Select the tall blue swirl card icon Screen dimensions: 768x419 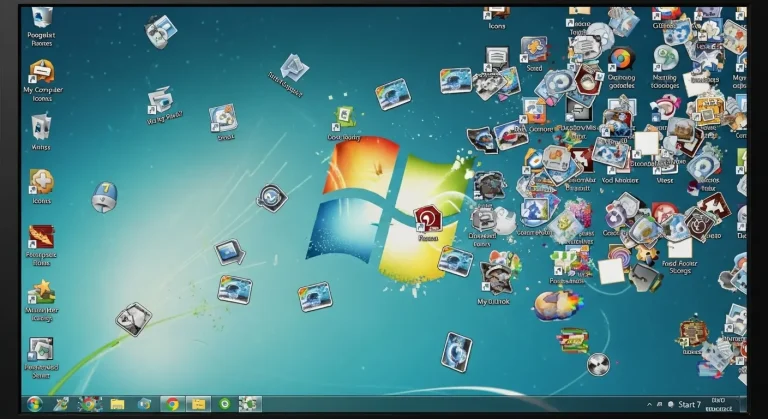coord(456,352)
